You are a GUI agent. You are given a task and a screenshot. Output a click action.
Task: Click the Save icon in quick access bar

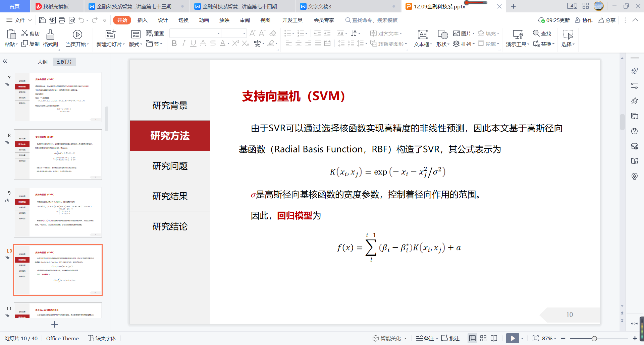pyautogui.click(x=42, y=20)
